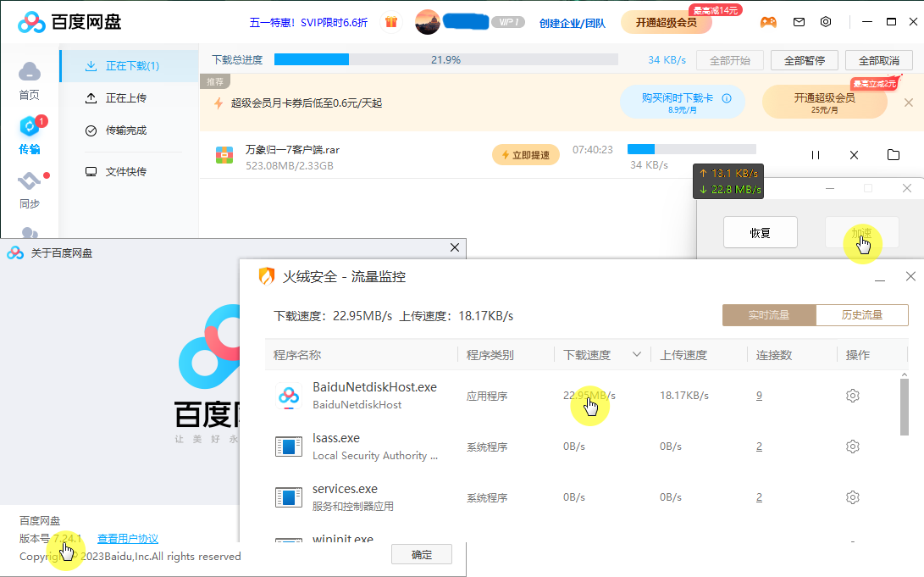Switch to 历史流量 view

861,315
